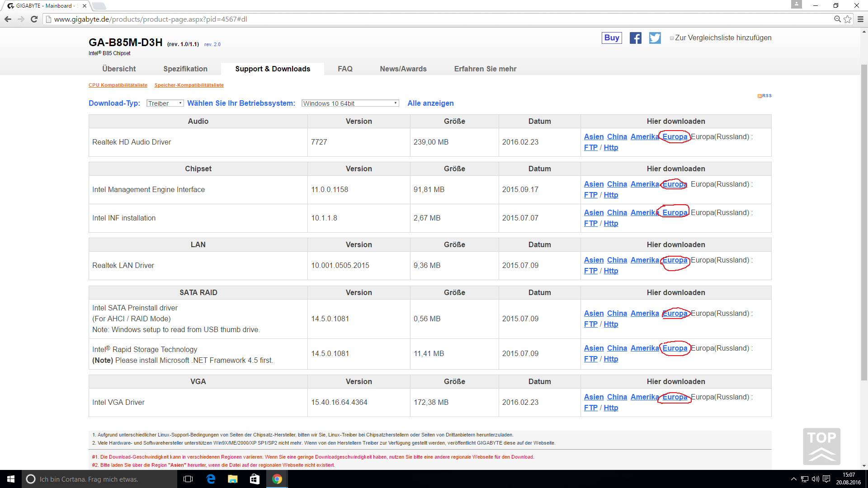Check Zur Vergleichsliste hinzufügen box

point(672,38)
